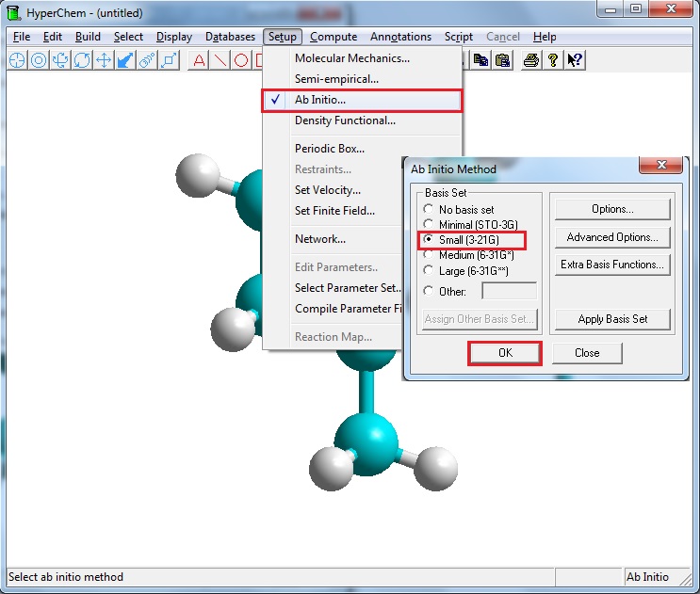
Task: Select the Large (6-31G**) basis set
Action: click(430, 271)
